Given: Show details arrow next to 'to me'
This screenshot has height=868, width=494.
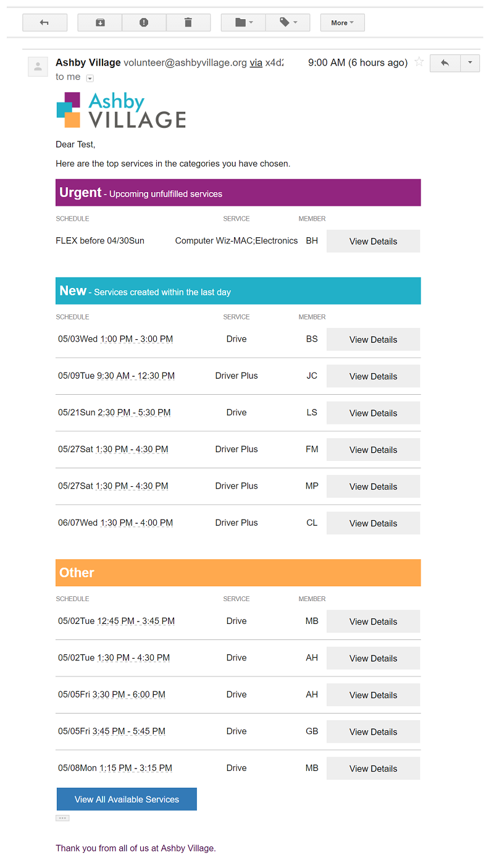Looking at the screenshot, I should pos(90,78).
